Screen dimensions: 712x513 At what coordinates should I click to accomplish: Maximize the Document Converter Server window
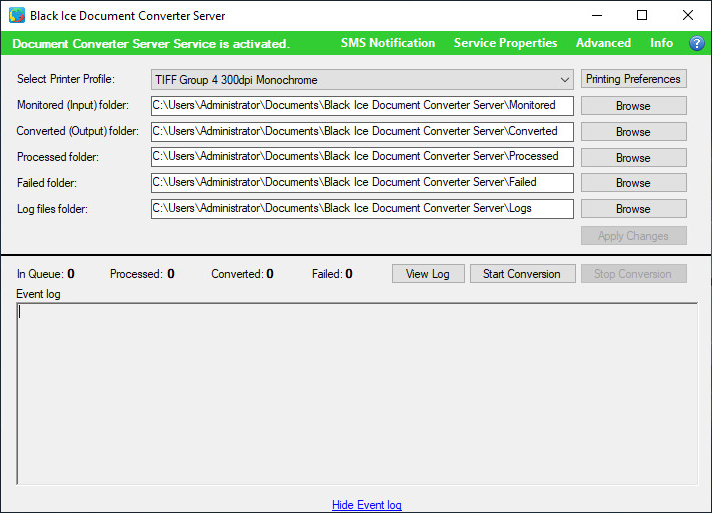642,15
